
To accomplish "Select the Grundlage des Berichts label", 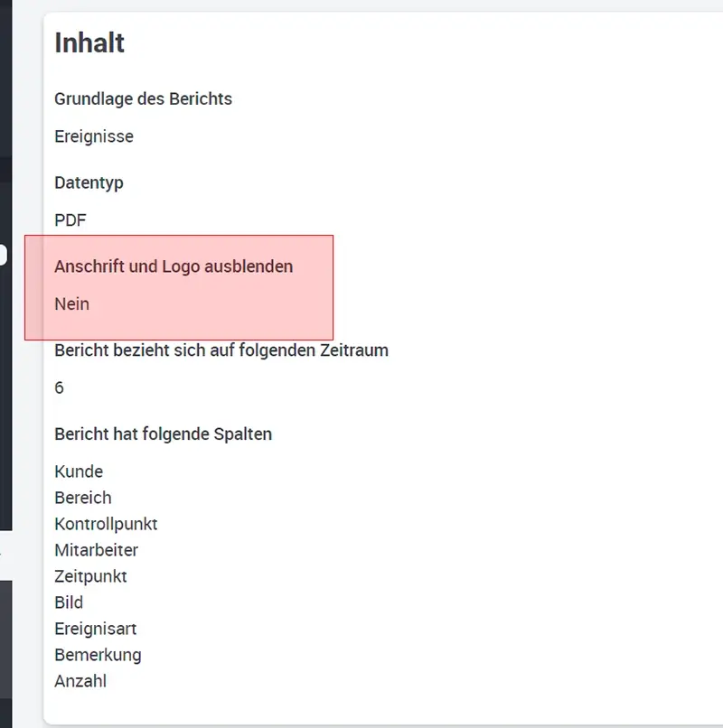I will pyautogui.click(x=143, y=99).
